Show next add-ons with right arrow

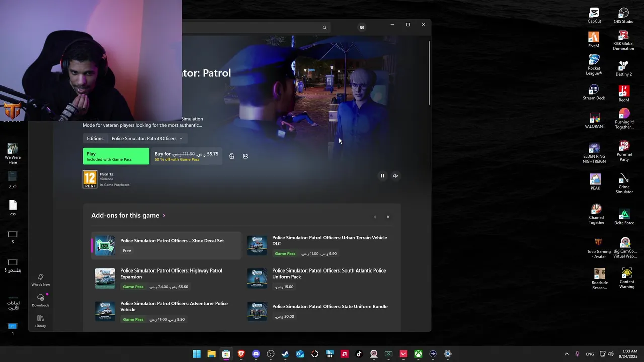[388, 217]
